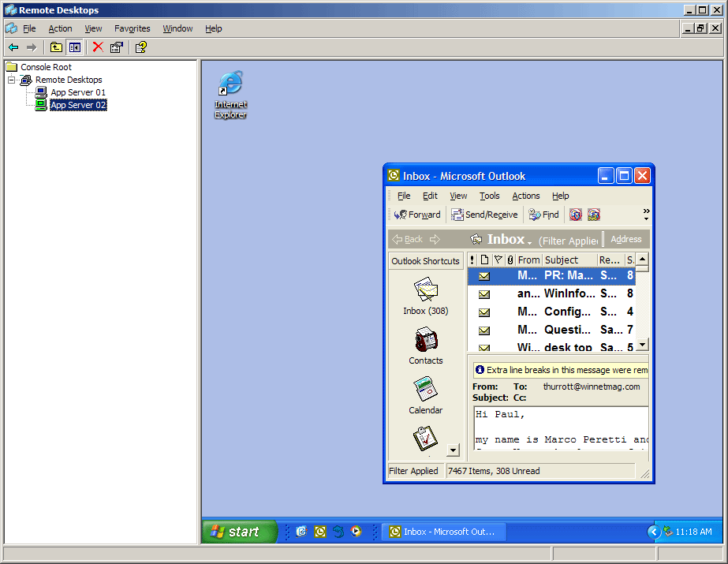The image size is (728, 564).
Task: Open the Outlook View menu
Action: click(458, 196)
